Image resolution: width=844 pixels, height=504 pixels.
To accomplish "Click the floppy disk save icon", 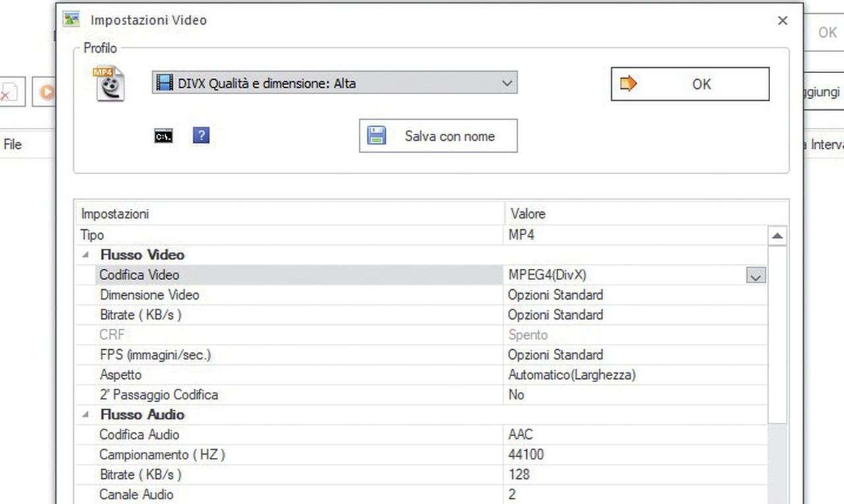I will click(x=377, y=136).
